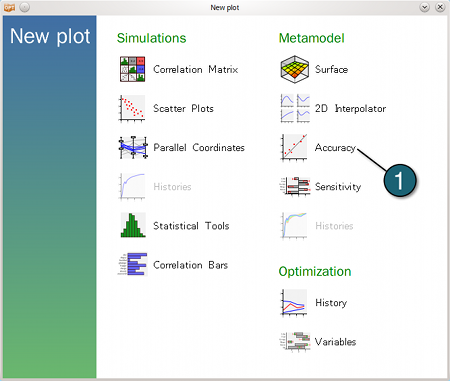The height and width of the screenshot is (381, 450).
Task: Open Statistical Tools via its label
Action: [191, 226]
